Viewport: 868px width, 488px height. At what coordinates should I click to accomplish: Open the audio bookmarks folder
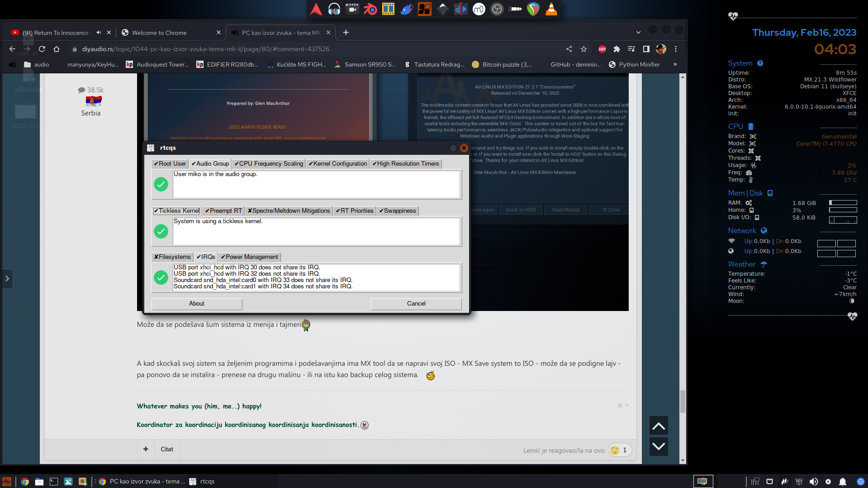tap(36, 65)
